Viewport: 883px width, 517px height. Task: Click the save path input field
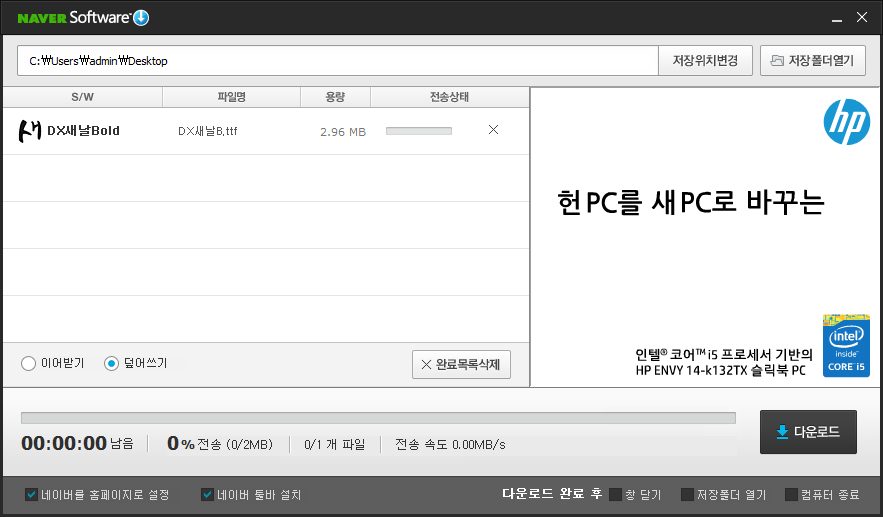pyautogui.click(x=338, y=61)
